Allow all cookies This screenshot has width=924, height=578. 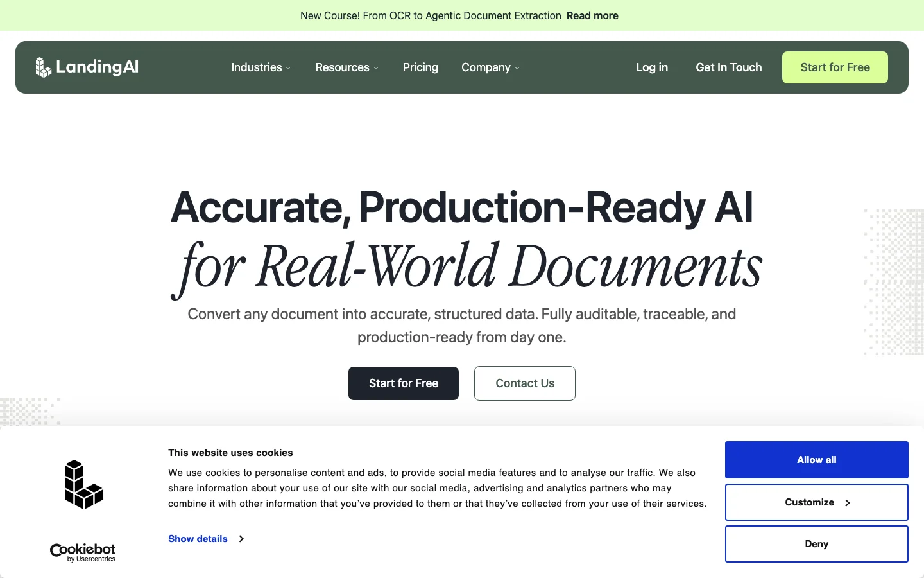click(x=817, y=460)
